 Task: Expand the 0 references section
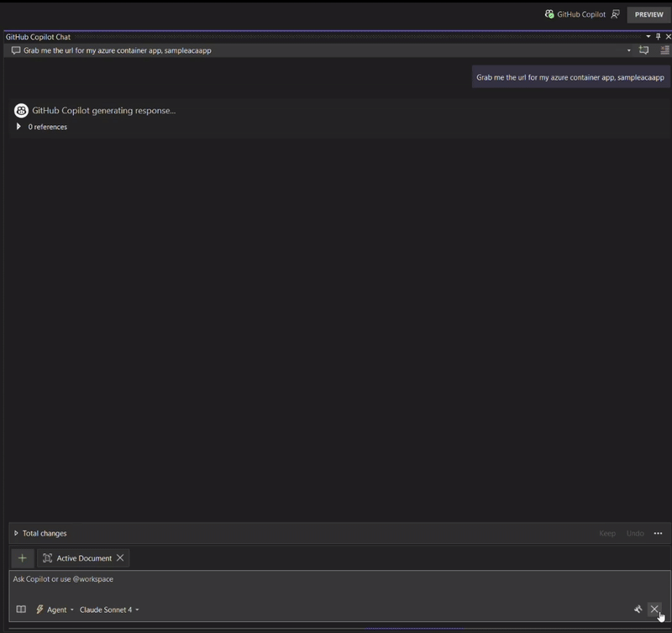click(19, 127)
